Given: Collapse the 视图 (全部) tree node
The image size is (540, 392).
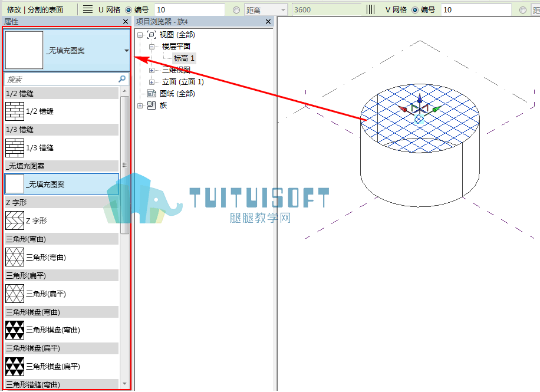Looking at the screenshot, I should click(x=140, y=35).
